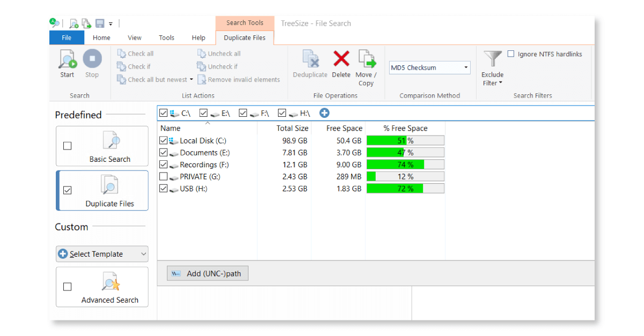Click the Move / Copy icon
Image resolution: width=644 pixels, height=336 pixels.
click(x=366, y=59)
